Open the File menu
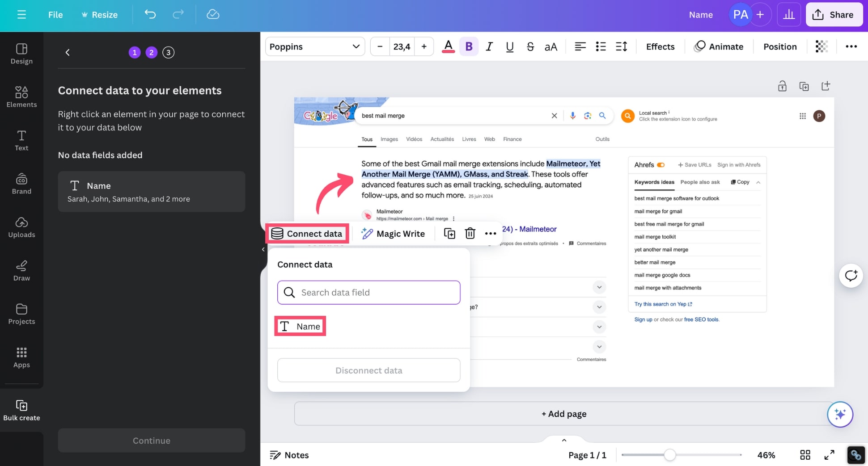Image resolution: width=868 pixels, height=466 pixels. click(55, 15)
